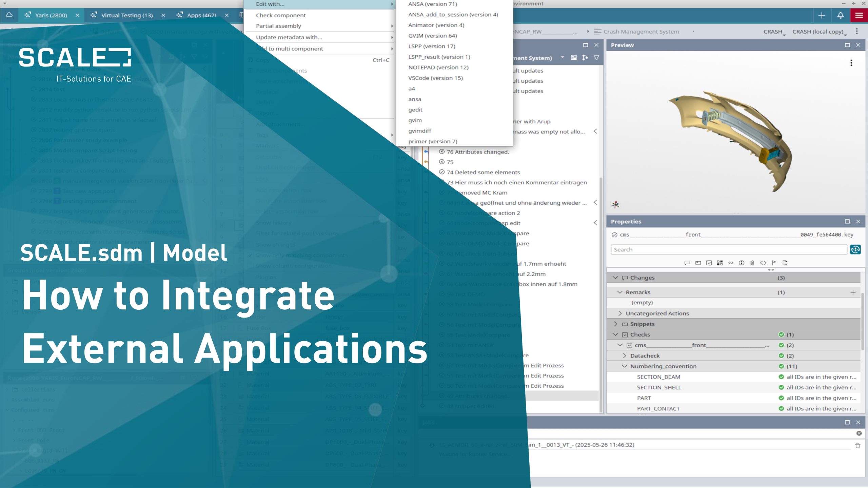Click the flag marker icon in Properties toolbar
This screenshot has height=488, width=868.
click(774, 263)
